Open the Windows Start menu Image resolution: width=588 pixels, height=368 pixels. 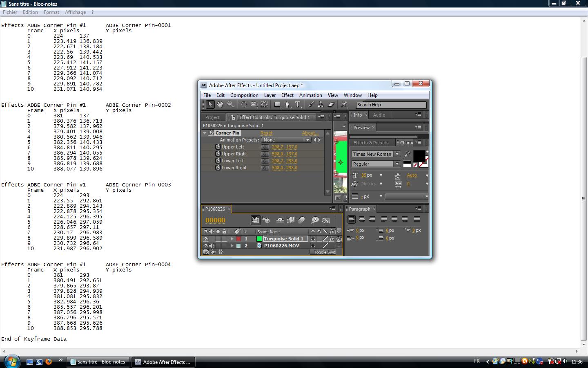pyautogui.click(x=11, y=361)
